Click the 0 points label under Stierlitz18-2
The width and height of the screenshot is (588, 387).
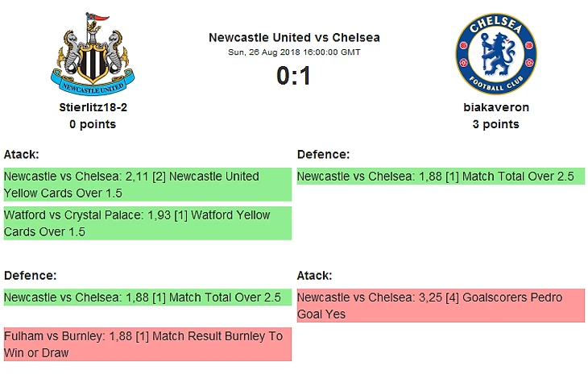coord(93,124)
